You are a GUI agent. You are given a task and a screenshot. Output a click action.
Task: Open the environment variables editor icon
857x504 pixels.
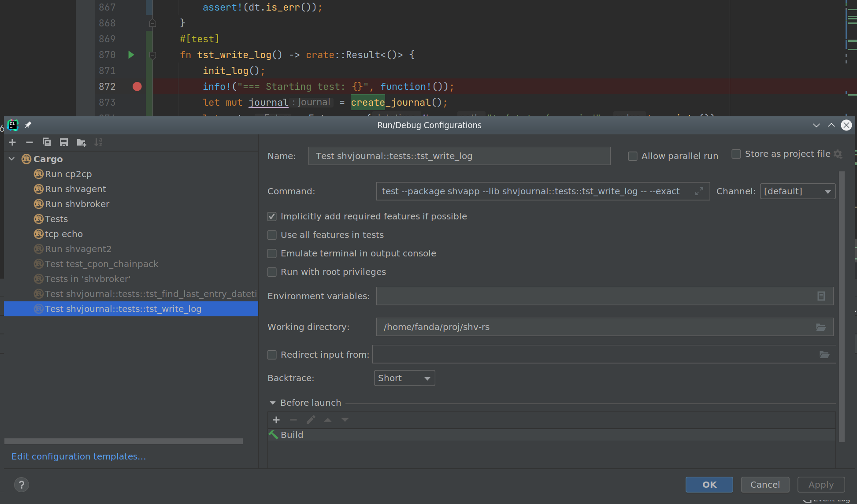click(821, 296)
